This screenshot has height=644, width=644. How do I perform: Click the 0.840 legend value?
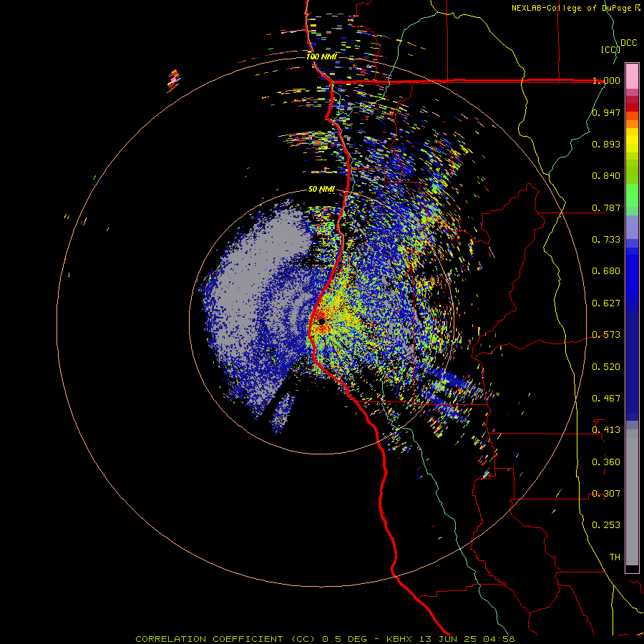click(x=606, y=176)
